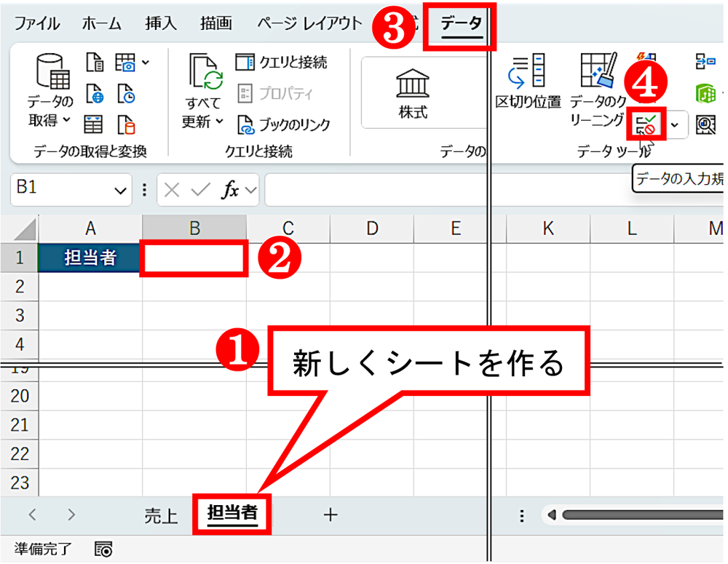Click the horizontal scrollbar thumb

tap(643, 515)
